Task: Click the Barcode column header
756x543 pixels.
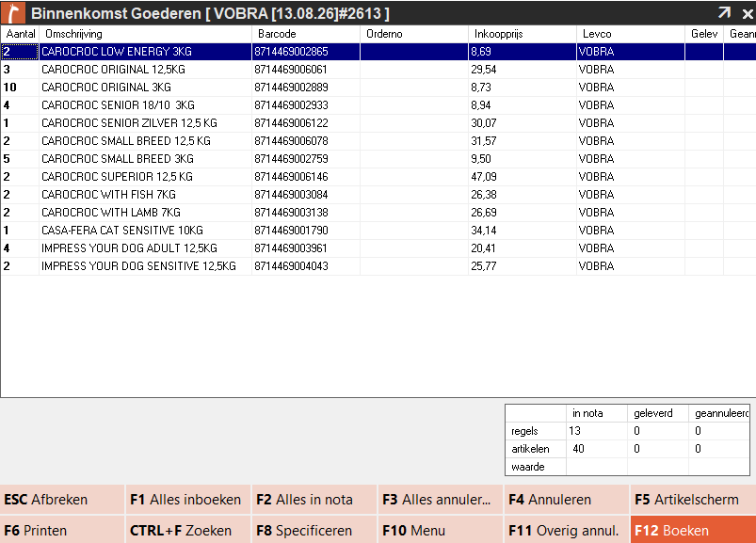Action: [x=306, y=34]
